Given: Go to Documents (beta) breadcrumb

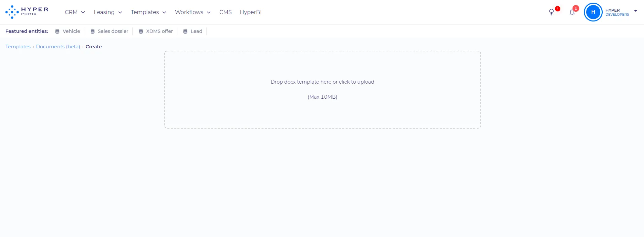Looking at the screenshot, I should 58,47.
